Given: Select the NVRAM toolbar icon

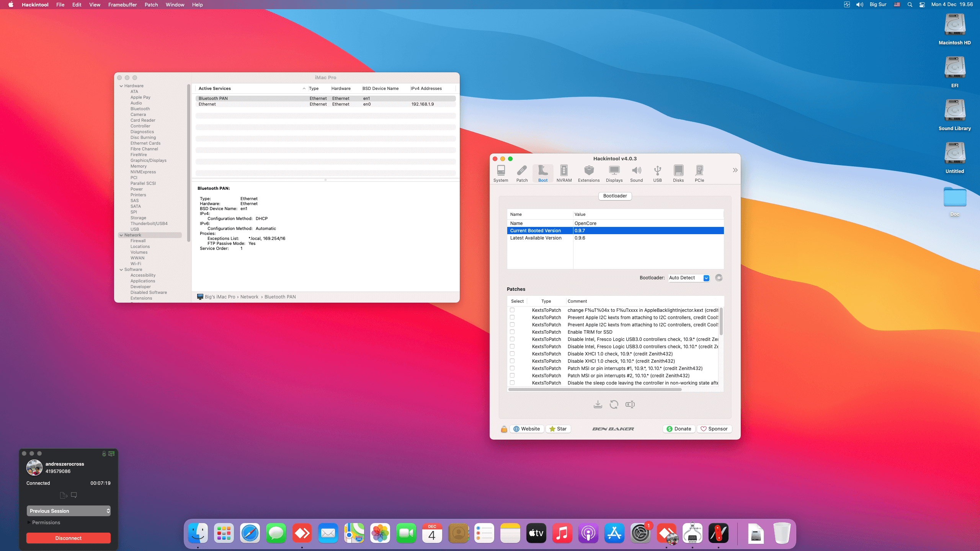Looking at the screenshot, I should (564, 173).
